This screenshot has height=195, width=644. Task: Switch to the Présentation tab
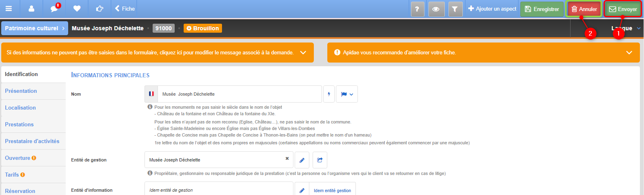point(33,91)
